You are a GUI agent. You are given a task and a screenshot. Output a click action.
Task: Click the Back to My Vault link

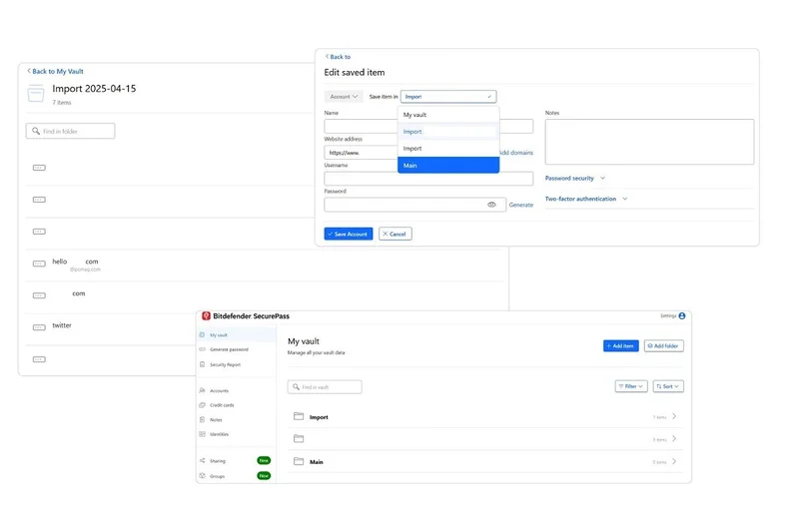coord(55,71)
